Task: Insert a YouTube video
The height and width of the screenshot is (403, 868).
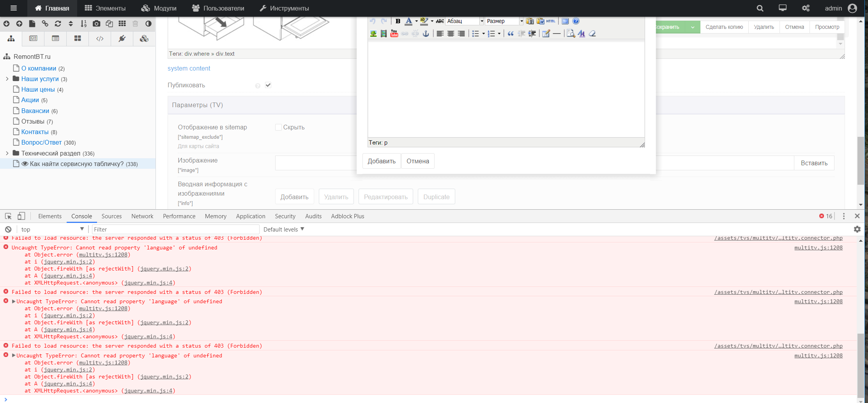Action: click(394, 34)
